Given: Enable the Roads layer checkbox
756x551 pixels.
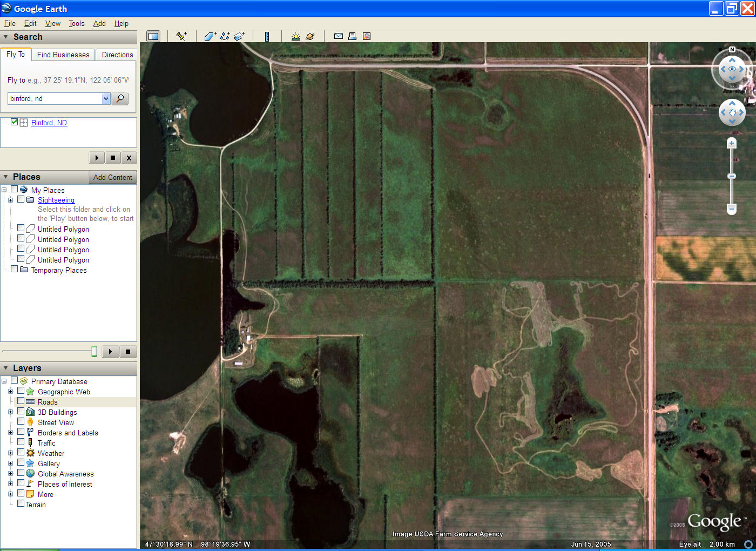Looking at the screenshot, I should 21,401.
